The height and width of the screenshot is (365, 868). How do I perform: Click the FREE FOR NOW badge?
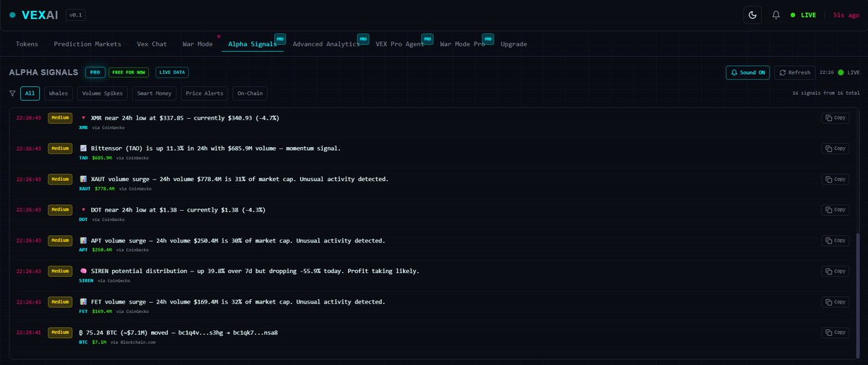tap(127, 72)
